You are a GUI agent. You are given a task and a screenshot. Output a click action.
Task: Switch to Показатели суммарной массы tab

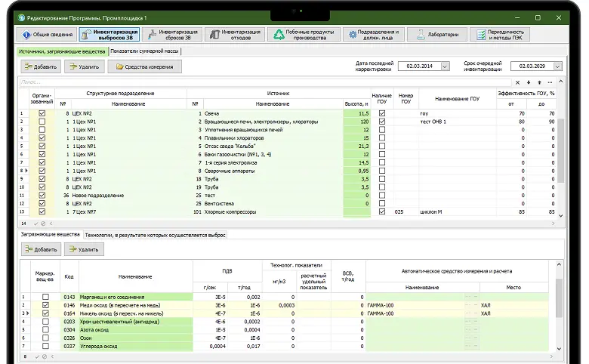146,51
